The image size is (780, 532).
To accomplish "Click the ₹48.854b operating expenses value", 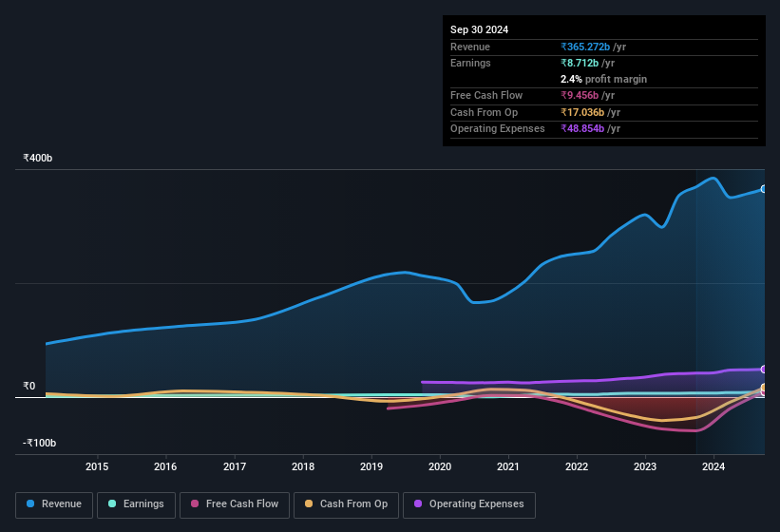I will coord(582,129).
